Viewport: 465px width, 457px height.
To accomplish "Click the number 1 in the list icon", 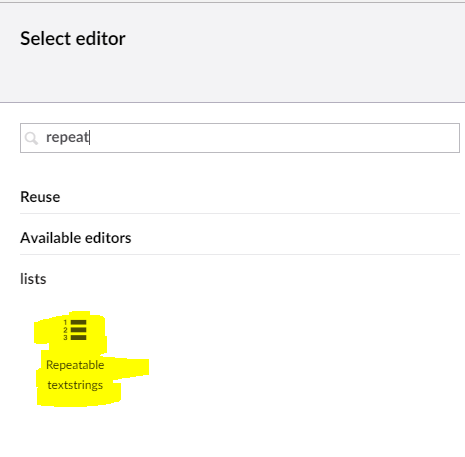I will click(x=65, y=322).
